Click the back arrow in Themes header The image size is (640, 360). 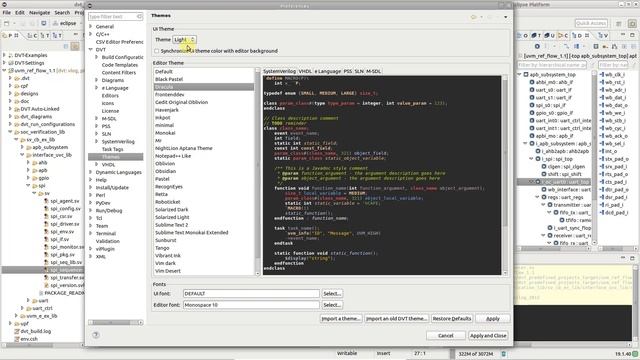coord(474,17)
